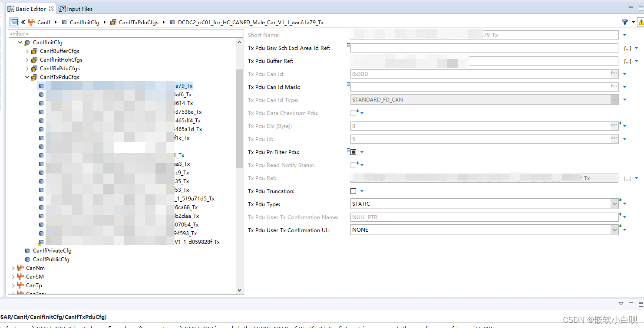Select CanIfTxPduCfgs in the tree

tap(59, 77)
